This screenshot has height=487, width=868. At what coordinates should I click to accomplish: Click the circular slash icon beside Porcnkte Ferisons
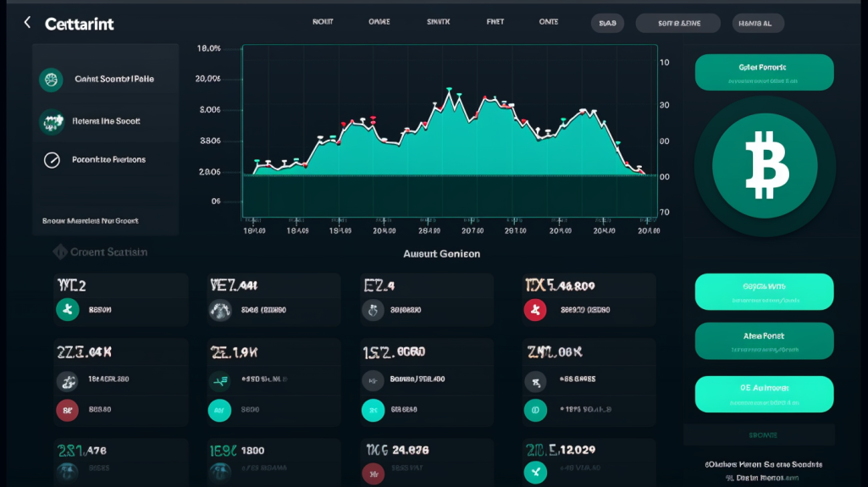coord(52,159)
